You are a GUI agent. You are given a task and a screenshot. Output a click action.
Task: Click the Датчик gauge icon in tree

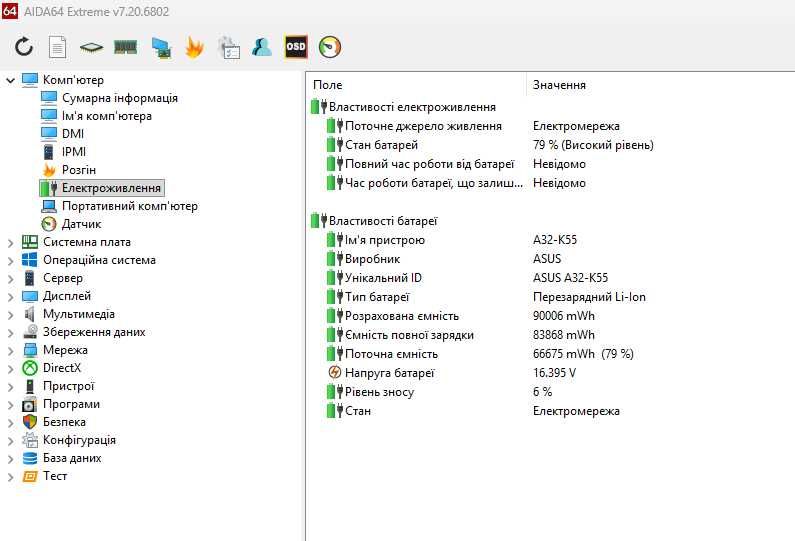coord(49,224)
